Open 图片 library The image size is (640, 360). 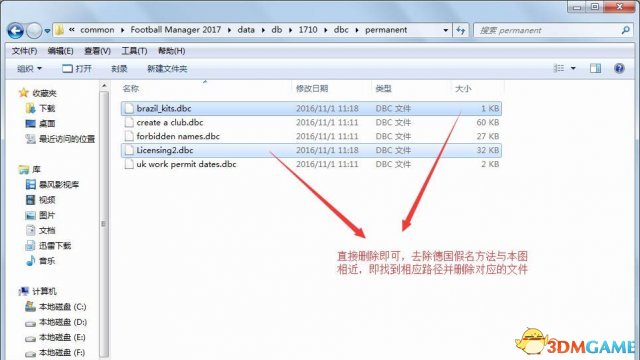tap(41, 215)
